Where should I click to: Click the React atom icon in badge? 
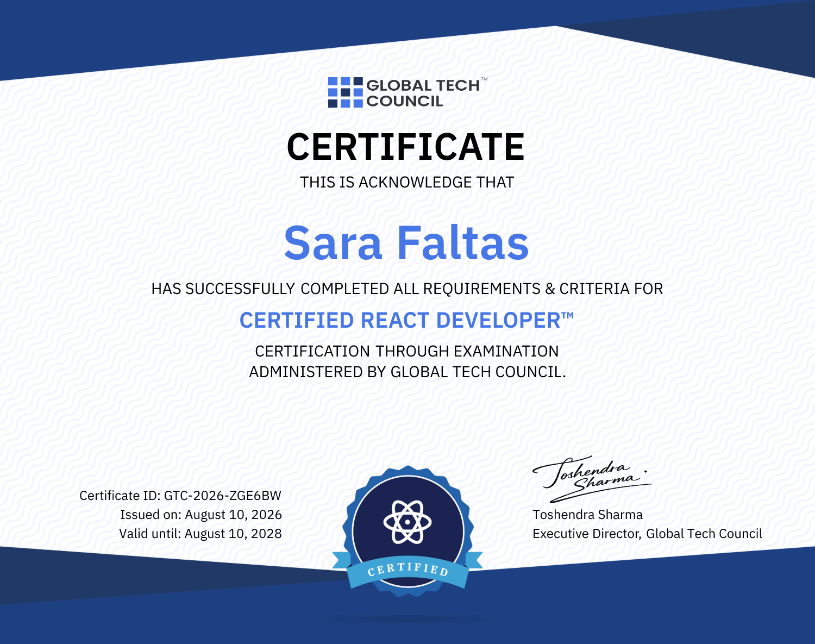pyautogui.click(x=407, y=522)
